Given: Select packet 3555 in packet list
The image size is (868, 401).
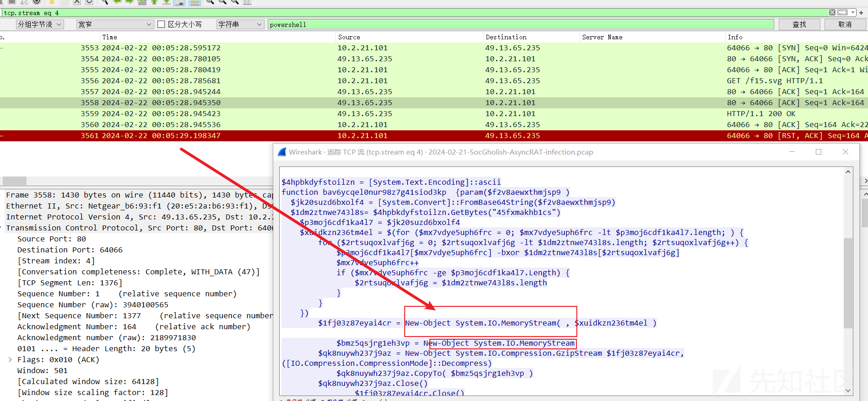Looking at the screenshot, I should click(434, 70).
